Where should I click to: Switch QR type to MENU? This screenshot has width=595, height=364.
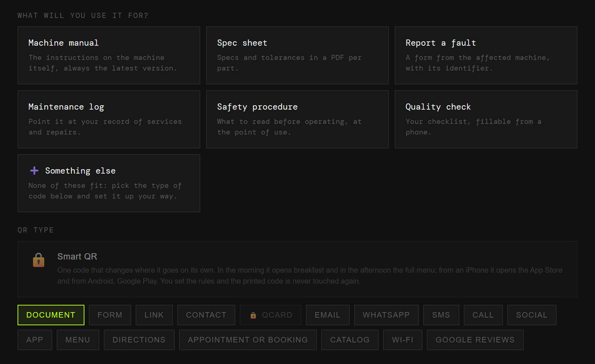(x=78, y=340)
